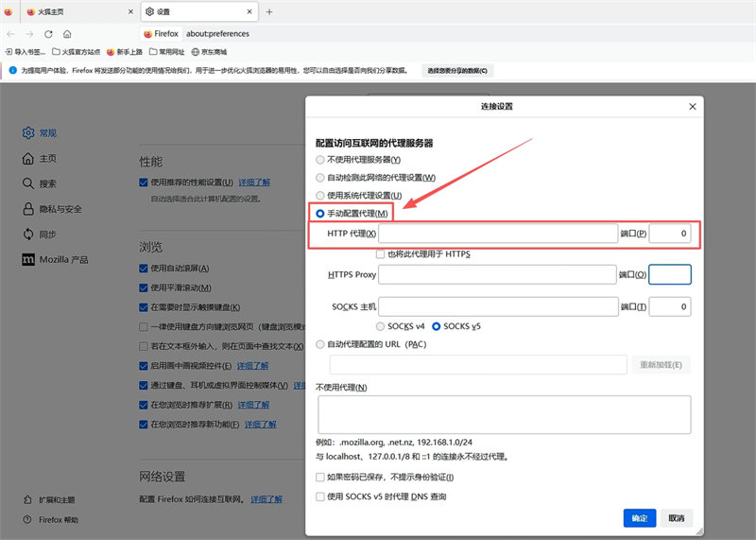Open 详细了解 link under 网络设置
Screen dimensions: 756x540
pos(266,499)
